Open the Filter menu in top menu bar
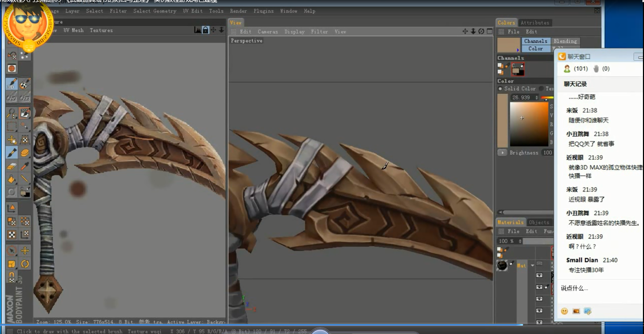644x334 pixels. point(118,11)
